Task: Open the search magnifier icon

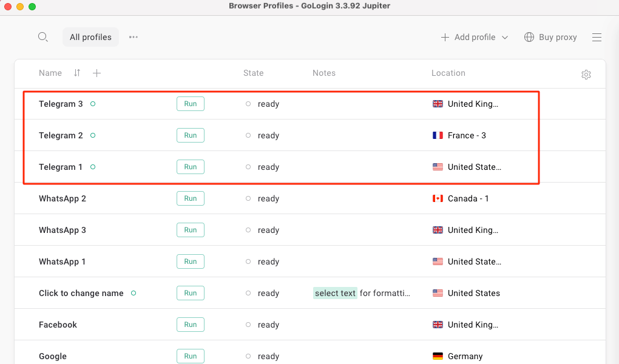Action: click(x=42, y=37)
